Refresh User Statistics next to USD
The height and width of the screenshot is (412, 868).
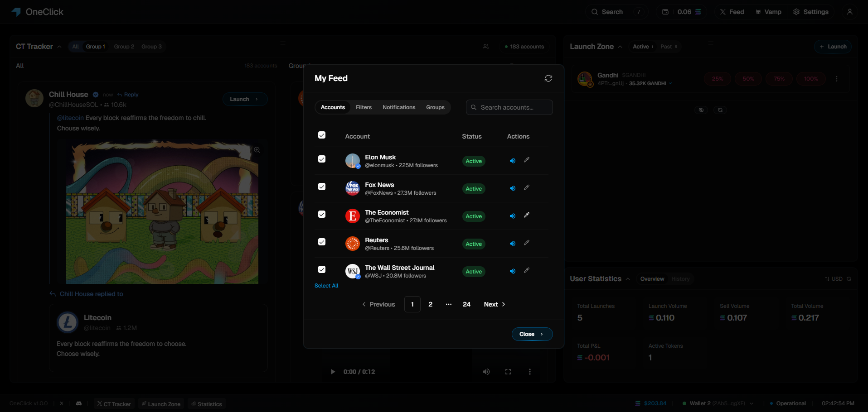[x=849, y=279]
